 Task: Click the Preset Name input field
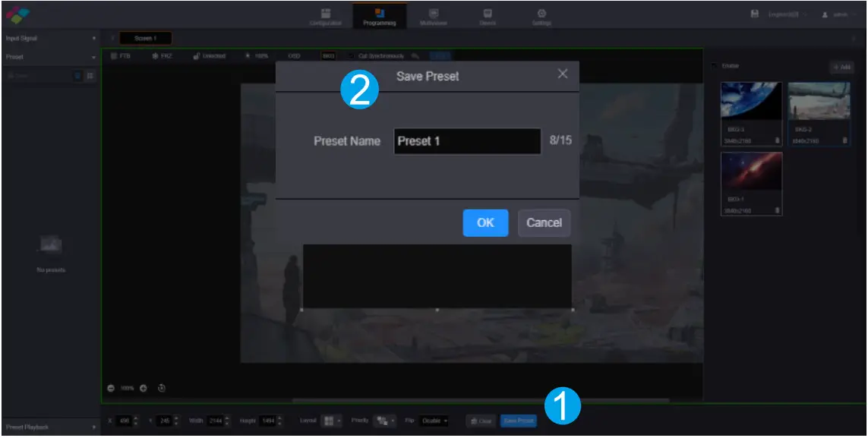click(467, 141)
